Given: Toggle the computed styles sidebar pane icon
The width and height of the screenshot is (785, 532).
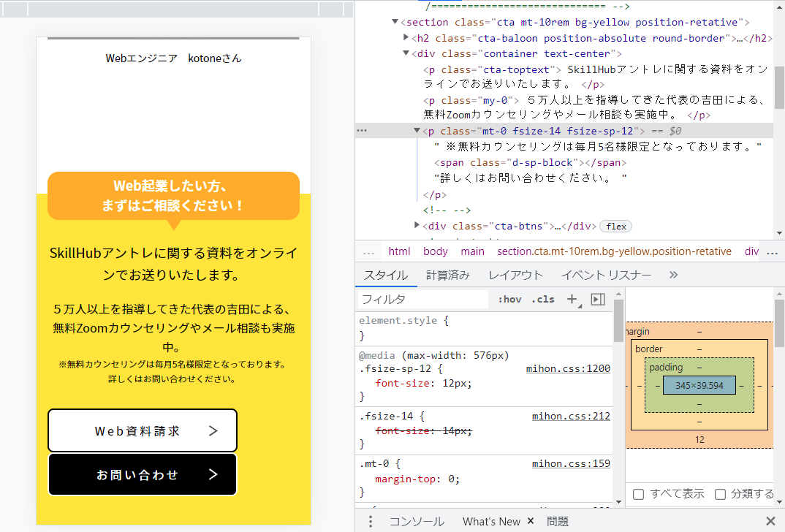Looking at the screenshot, I should 598,300.
